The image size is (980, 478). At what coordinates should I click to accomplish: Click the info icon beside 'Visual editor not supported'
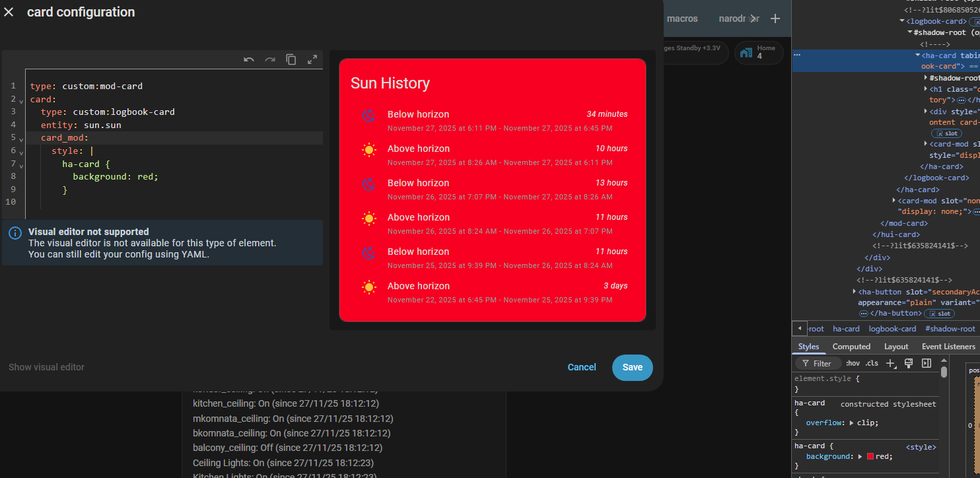pos(15,233)
